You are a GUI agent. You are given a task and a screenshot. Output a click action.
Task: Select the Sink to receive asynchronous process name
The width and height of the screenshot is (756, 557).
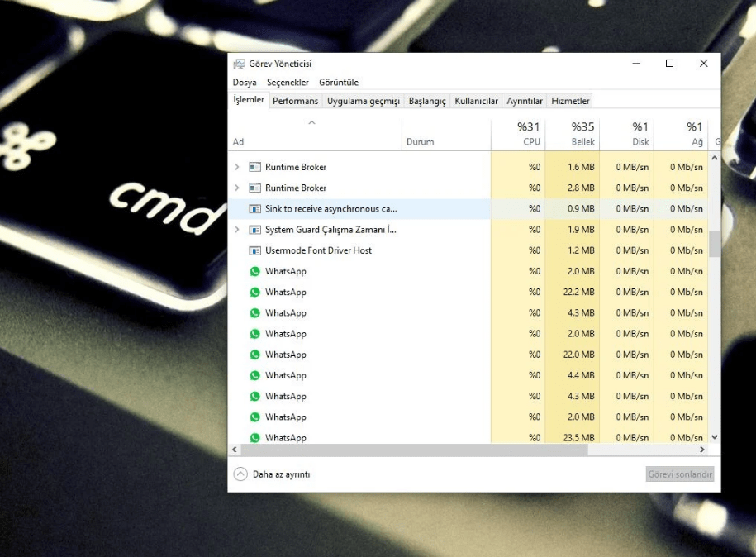[x=330, y=209]
